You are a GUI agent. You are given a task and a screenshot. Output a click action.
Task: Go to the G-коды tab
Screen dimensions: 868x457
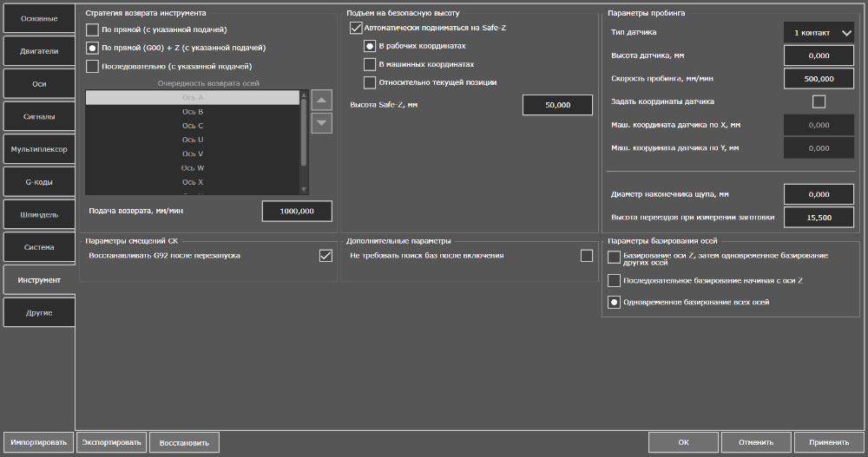(x=38, y=181)
